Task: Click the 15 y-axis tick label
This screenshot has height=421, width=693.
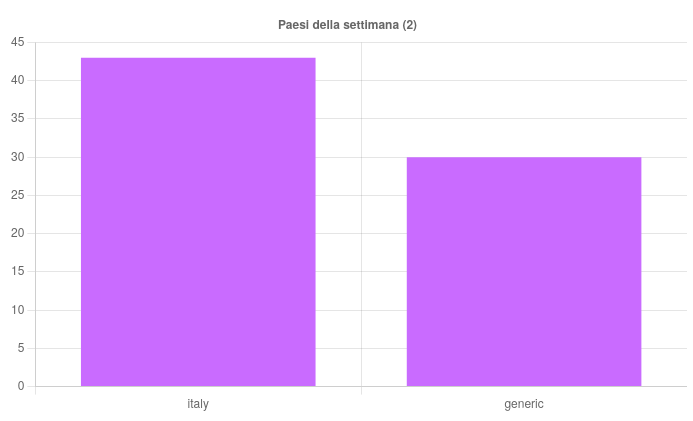Action: tap(18, 271)
